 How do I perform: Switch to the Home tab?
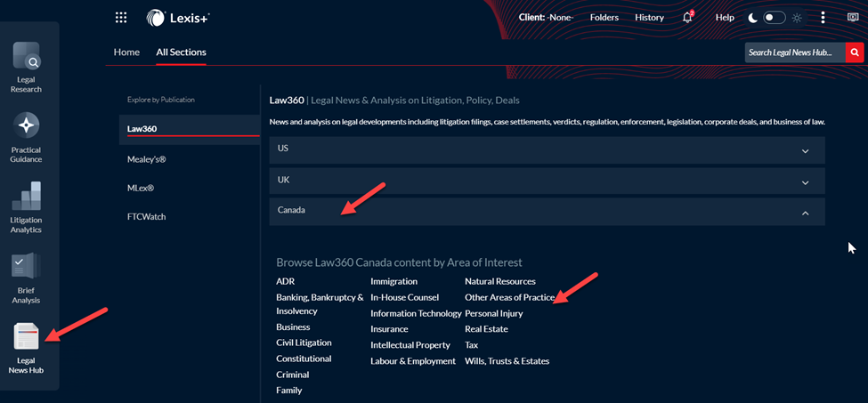pos(126,52)
